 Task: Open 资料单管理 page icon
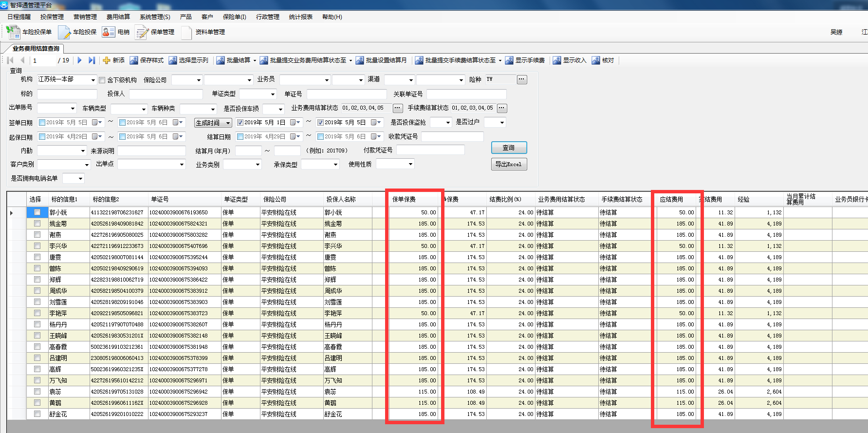pos(186,32)
